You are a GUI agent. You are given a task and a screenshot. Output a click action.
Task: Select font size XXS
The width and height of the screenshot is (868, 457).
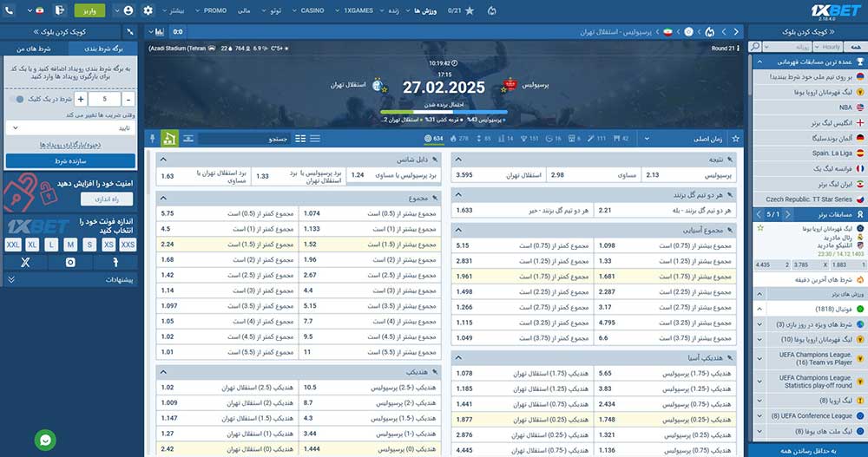pyautogui.click(x=128, y=245)
